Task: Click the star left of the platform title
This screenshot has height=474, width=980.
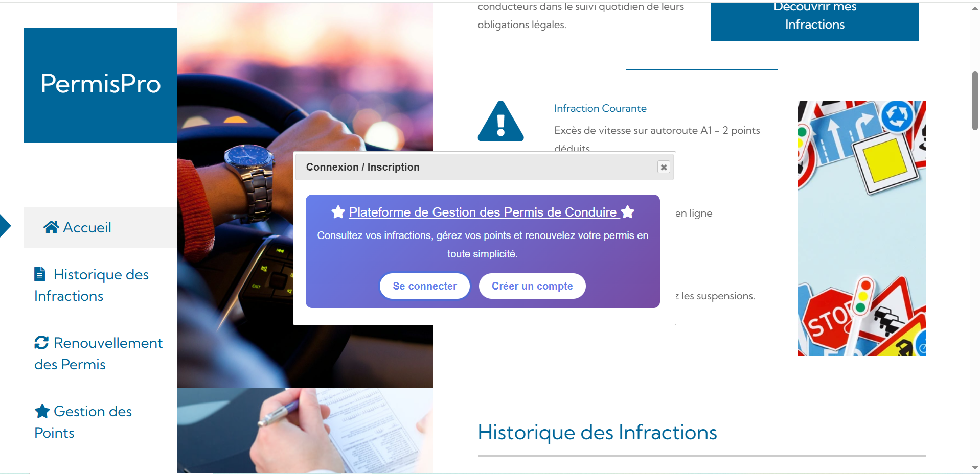Action: pyautogui.click(x=338, y=212)
